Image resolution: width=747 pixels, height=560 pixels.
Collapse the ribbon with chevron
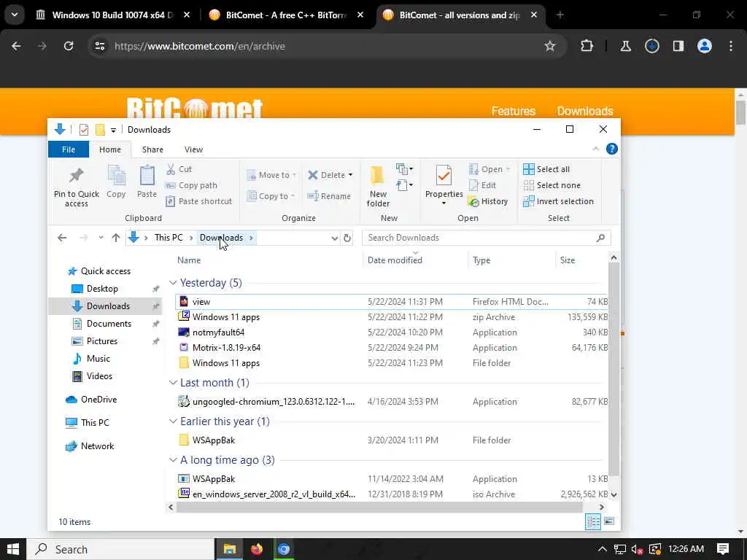point(595,149)
